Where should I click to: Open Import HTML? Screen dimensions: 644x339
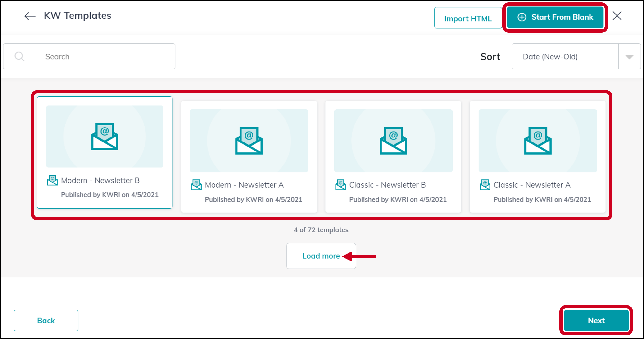468,18
